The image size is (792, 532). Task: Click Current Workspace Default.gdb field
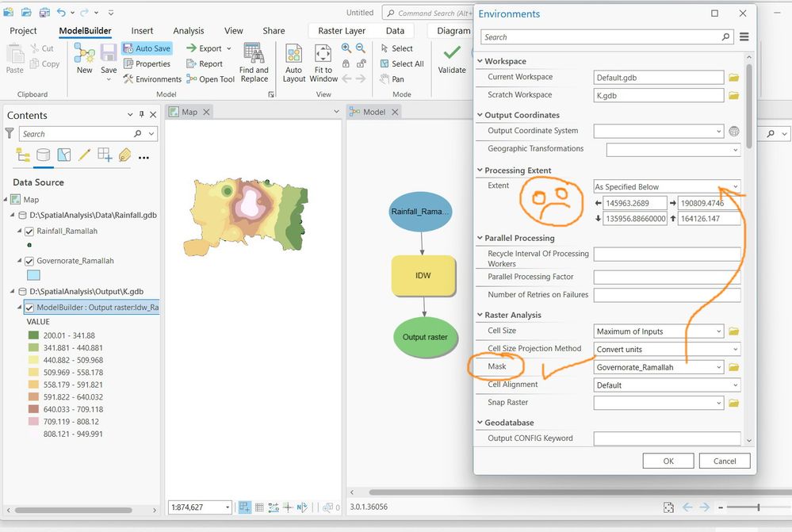[659, 78]
